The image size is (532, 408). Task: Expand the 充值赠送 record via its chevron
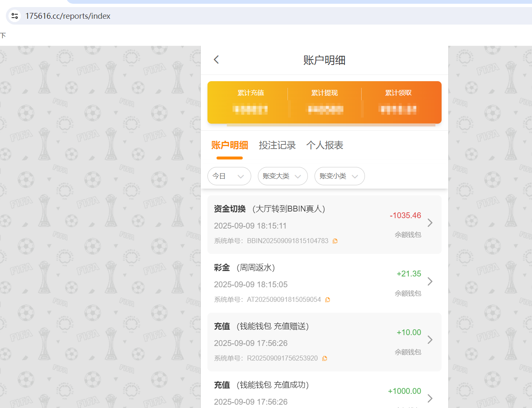[430, 340]
